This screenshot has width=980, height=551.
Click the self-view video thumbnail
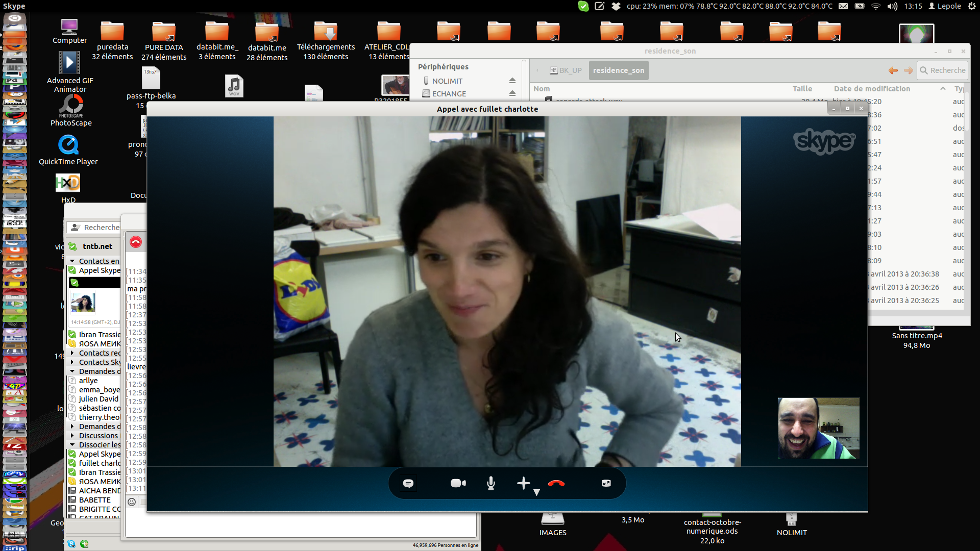pos(818,428)
